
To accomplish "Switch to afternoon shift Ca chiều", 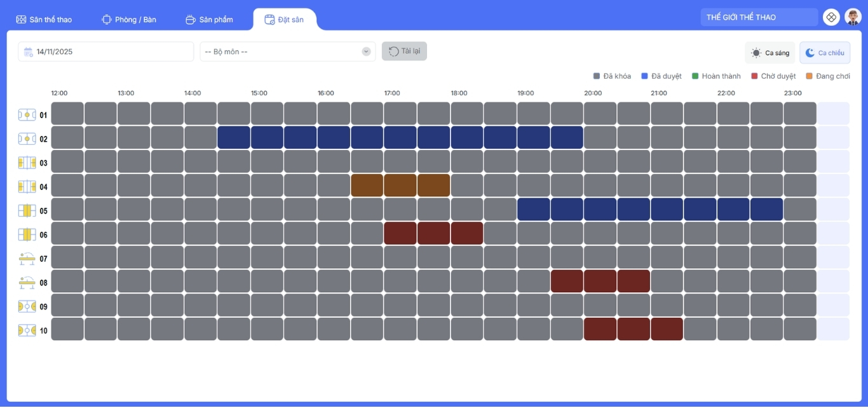I will coord(825,53).
